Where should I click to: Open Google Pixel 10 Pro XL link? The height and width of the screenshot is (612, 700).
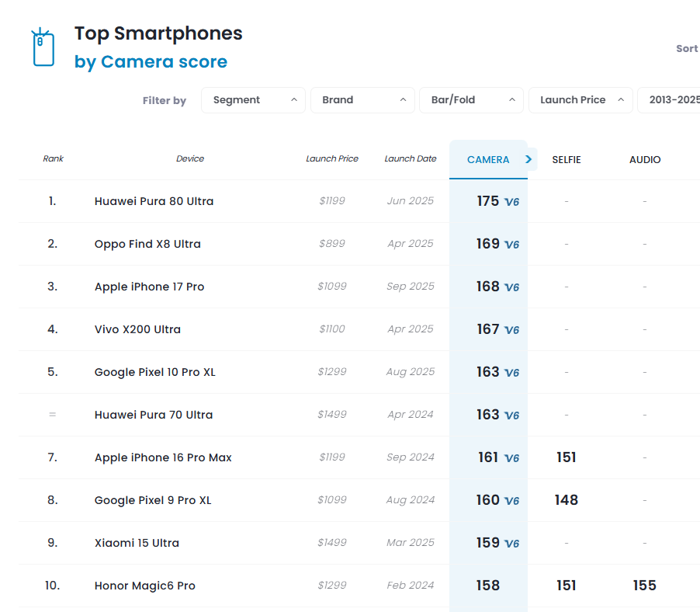coord(155,372)
